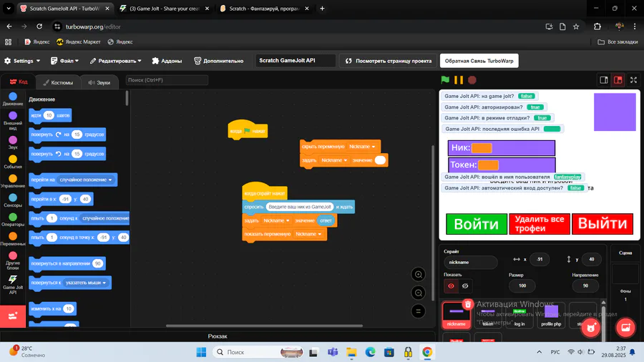
Task: Select the Другие блоки category
Action: tap(13, 260)
